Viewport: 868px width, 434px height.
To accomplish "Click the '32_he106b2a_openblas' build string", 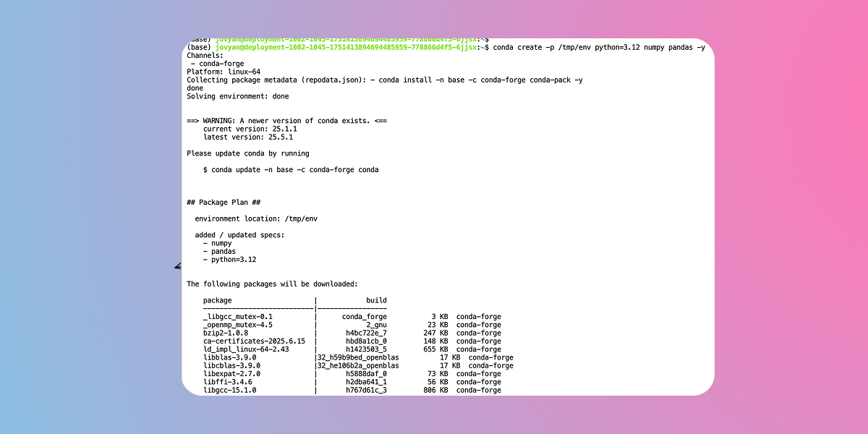I will [x=358, y=365].
